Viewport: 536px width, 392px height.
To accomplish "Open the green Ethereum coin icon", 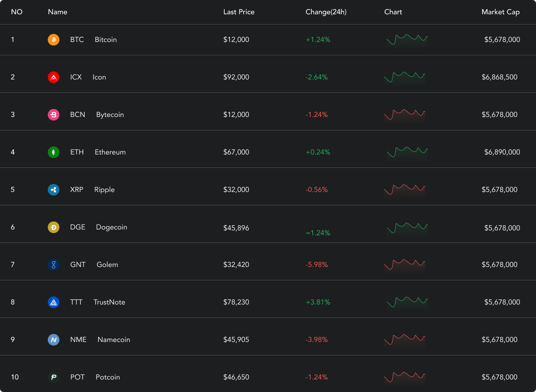I will (x=54, y=152).
